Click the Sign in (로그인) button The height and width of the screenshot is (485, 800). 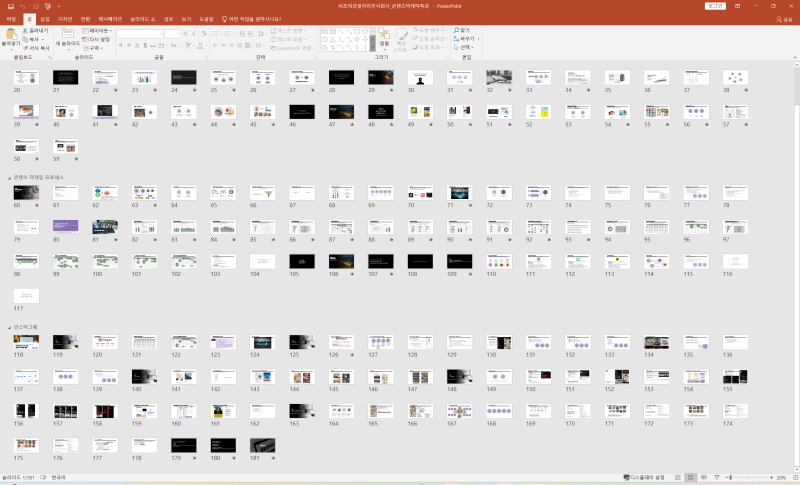(x=715, y=6)
